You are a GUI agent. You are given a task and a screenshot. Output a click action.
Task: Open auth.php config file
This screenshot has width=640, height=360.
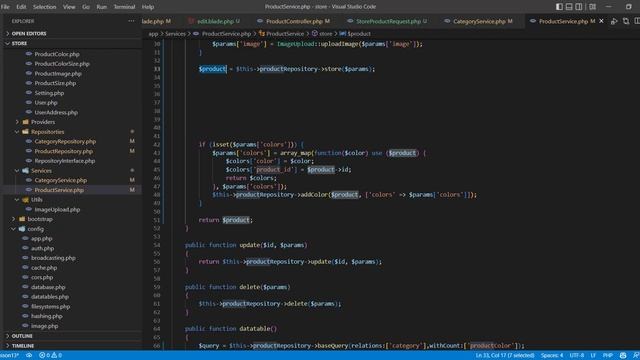[42, 248]
